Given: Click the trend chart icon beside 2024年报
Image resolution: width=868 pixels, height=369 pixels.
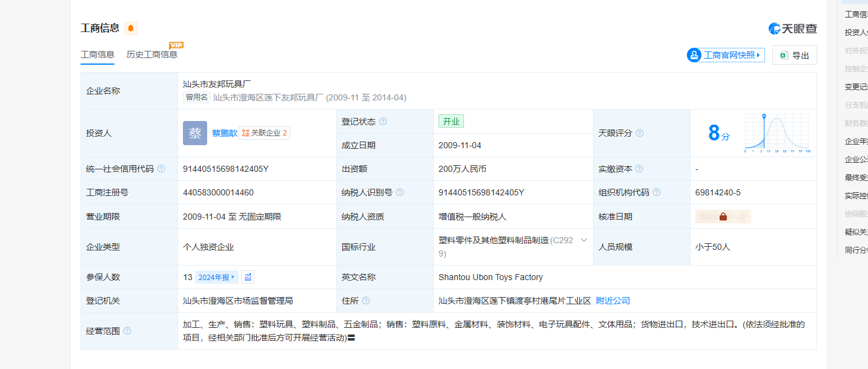Looking at the screenshot, I should [248, 277].
